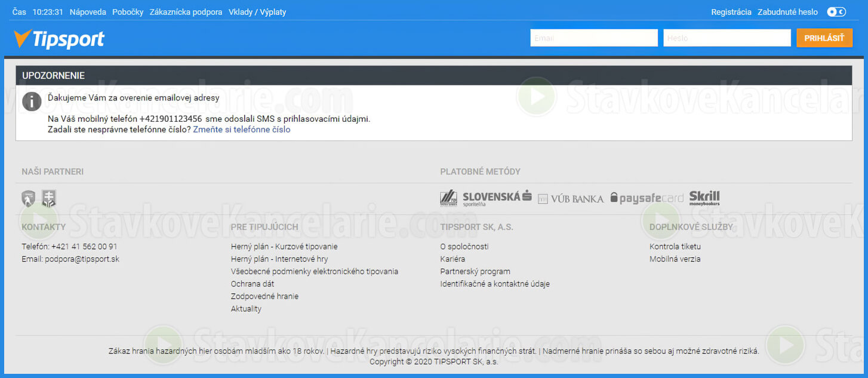This screenshot has height=378, width=868.
Task: Click the phone number +421 41 562 00 91
Action: pyautogui.click(x=84, y=247)
